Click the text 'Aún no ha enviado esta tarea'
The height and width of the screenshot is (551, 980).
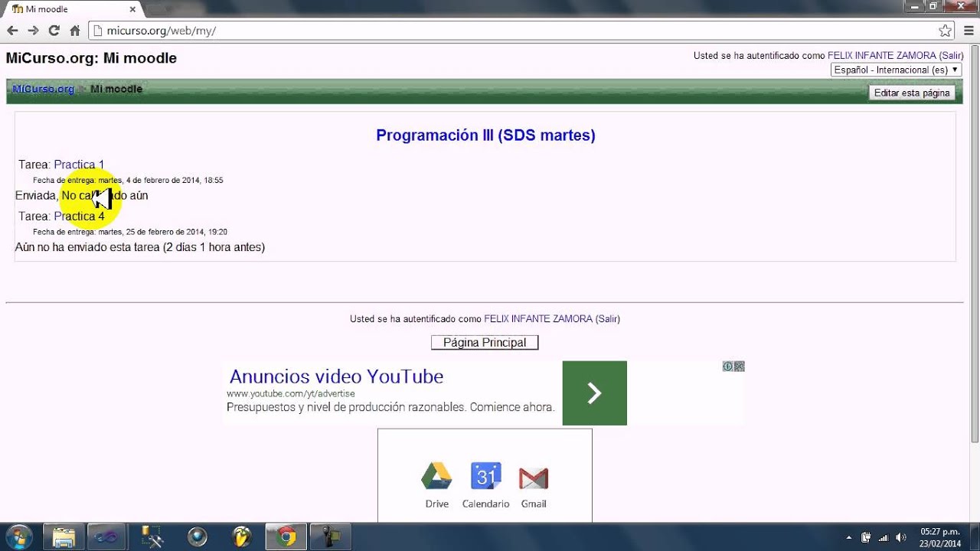tap(87, 247)
